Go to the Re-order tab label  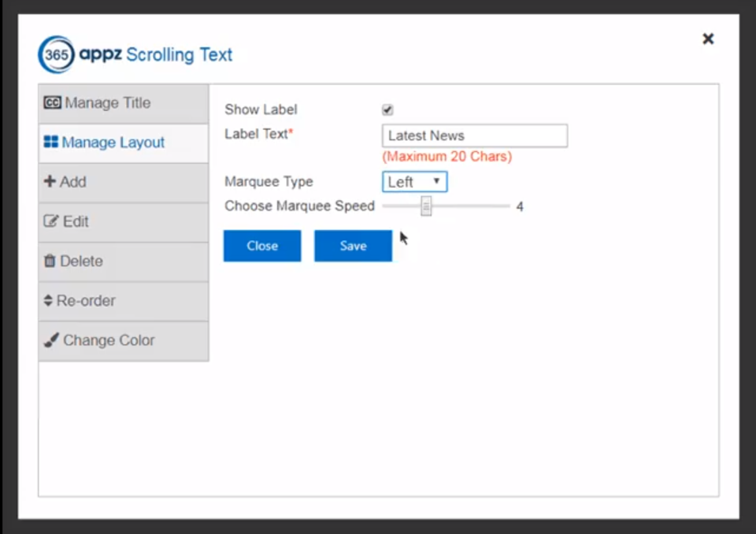pos(86,301)
